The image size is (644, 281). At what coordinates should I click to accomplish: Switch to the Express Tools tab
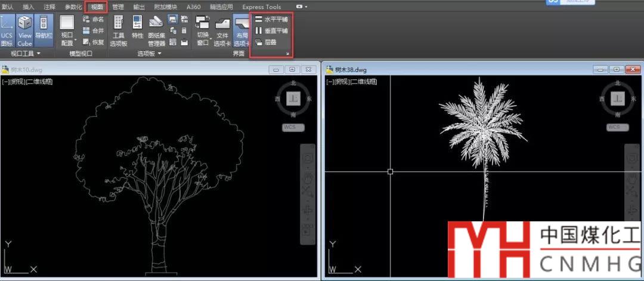(x=261, y=7)
